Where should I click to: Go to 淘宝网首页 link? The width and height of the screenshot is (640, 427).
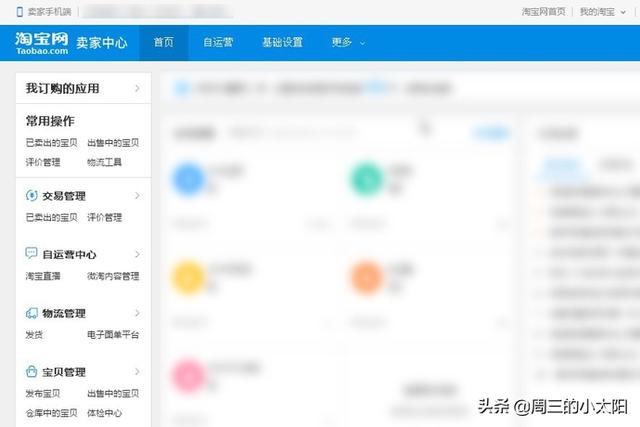543,12
